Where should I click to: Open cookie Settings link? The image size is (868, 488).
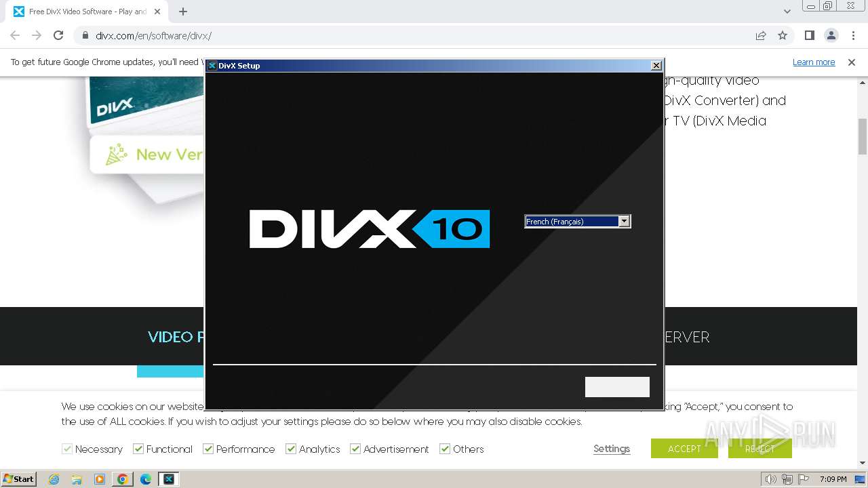coord(612,449)
